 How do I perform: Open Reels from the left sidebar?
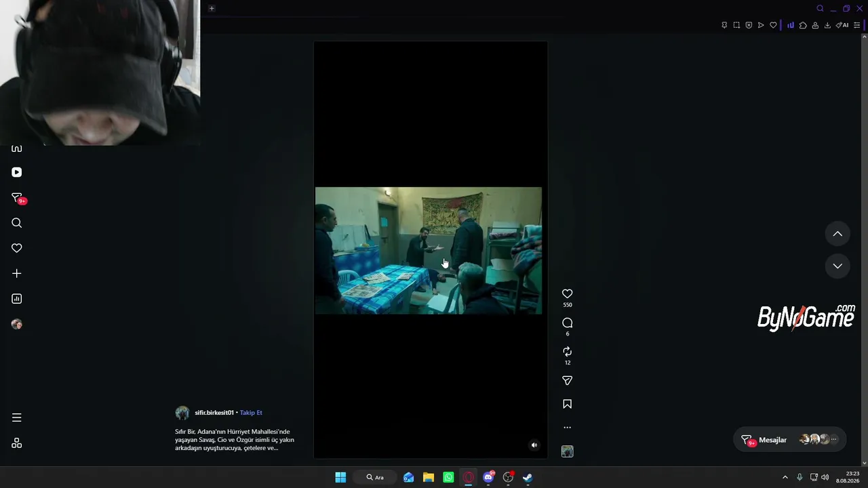(17, 172)
